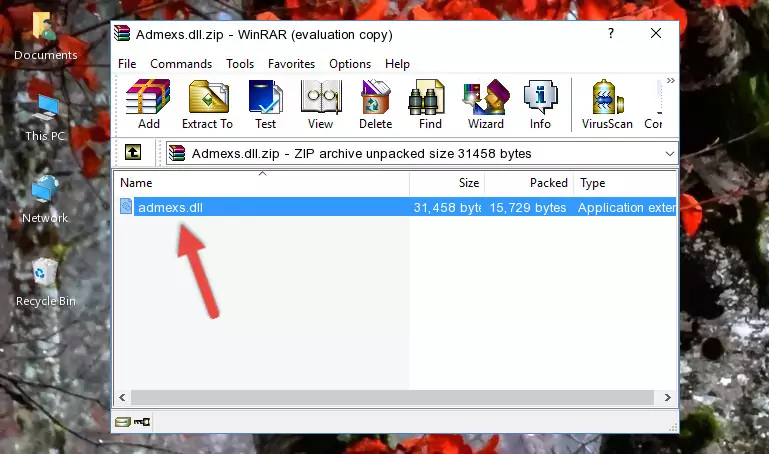Viewport: 769px width, 454px height.
Task: Open the address bar dropdown
Action: 669,154
